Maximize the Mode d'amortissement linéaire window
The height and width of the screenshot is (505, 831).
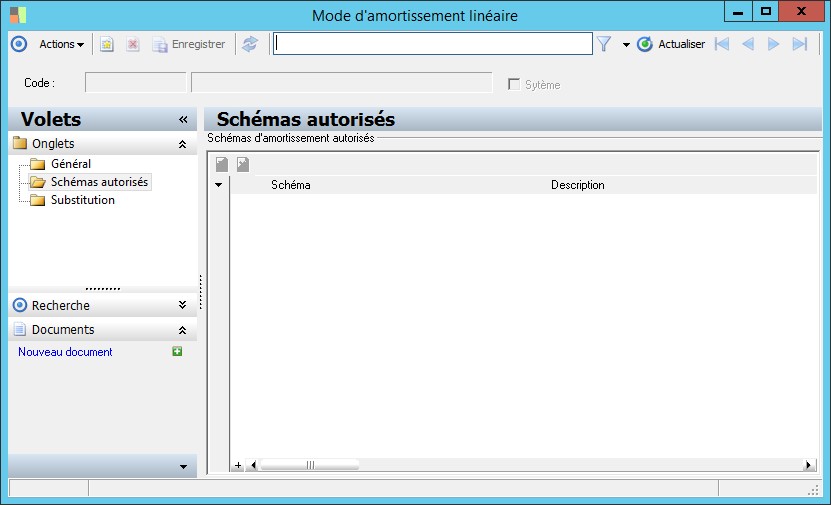(x=765, y=11)
